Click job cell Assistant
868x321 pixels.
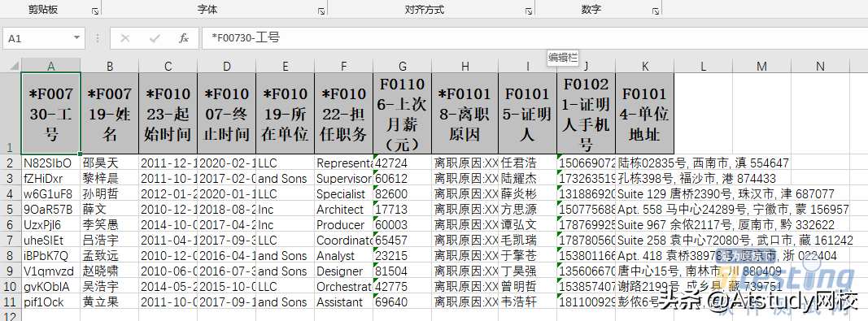tap(344, 302)
